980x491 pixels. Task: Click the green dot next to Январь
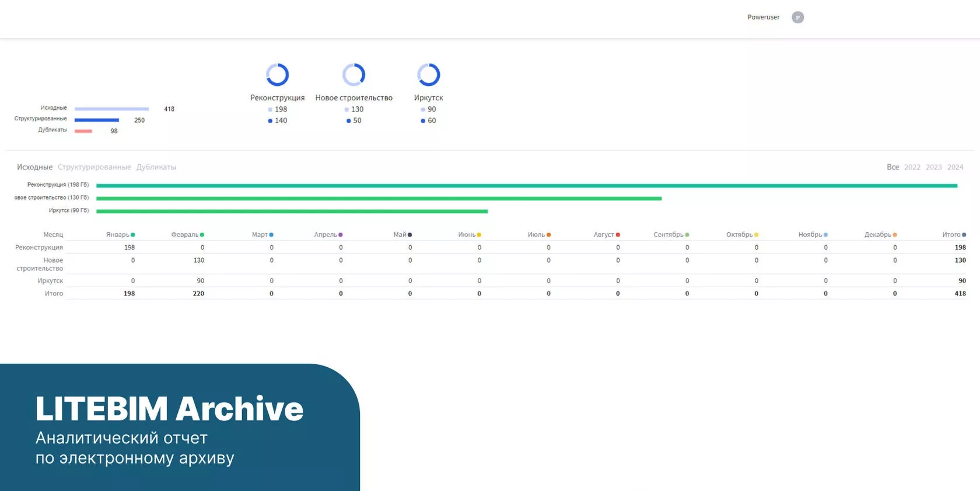tap(133, 235)
